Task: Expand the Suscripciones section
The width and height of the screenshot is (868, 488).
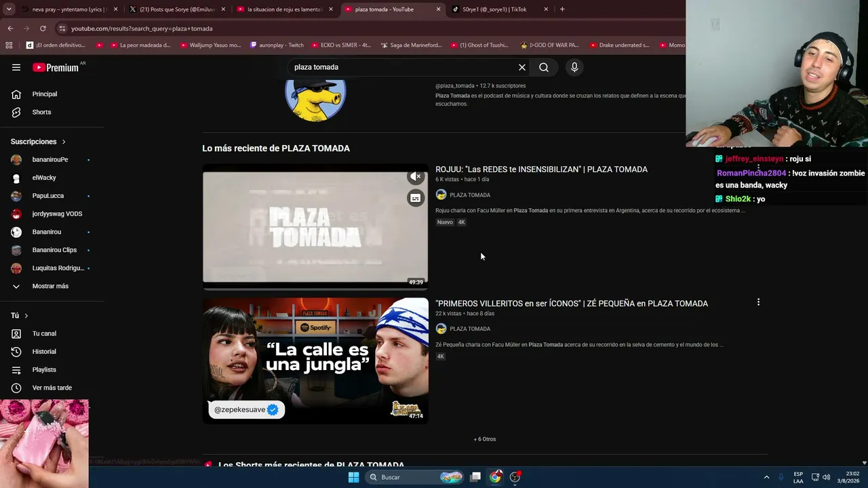Action: pos(39,142)
